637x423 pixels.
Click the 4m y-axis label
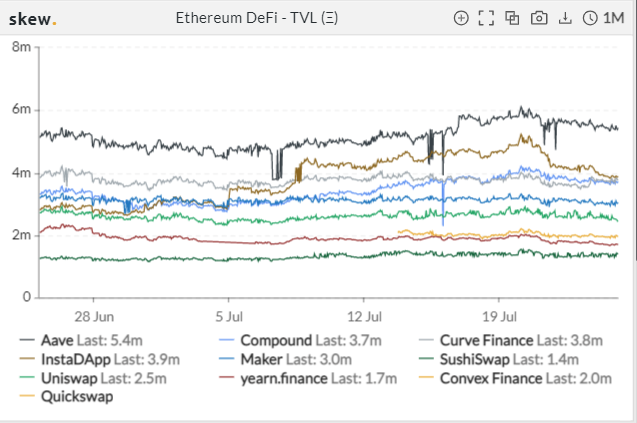pyautogui.click(x=21, y=173)
